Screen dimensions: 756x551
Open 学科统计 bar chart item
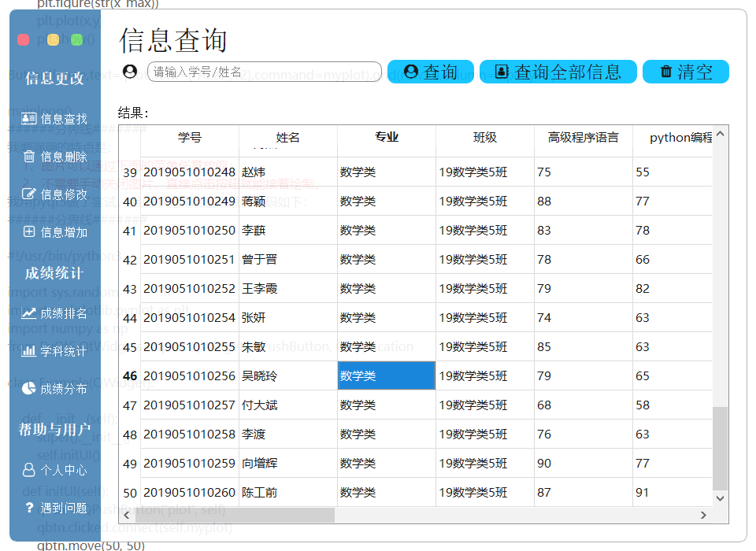point(54,351)
